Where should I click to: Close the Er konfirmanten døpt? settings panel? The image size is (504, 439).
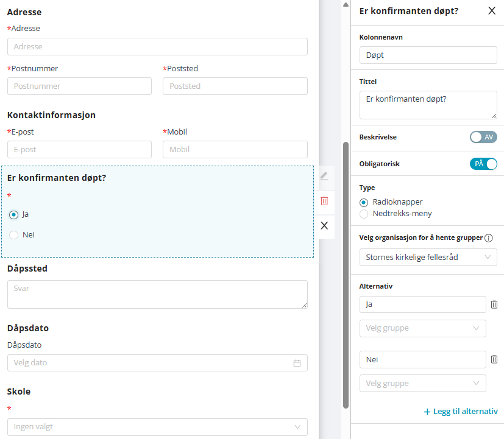[x=492, y=10]
